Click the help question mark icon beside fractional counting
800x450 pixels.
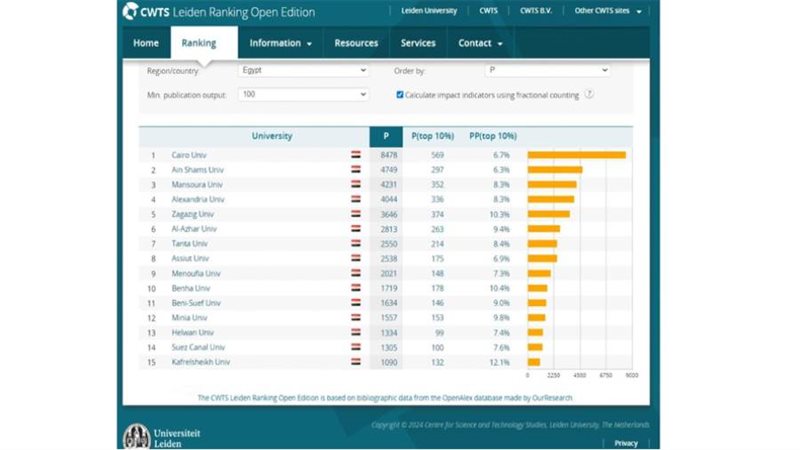[x=589, y=94]
